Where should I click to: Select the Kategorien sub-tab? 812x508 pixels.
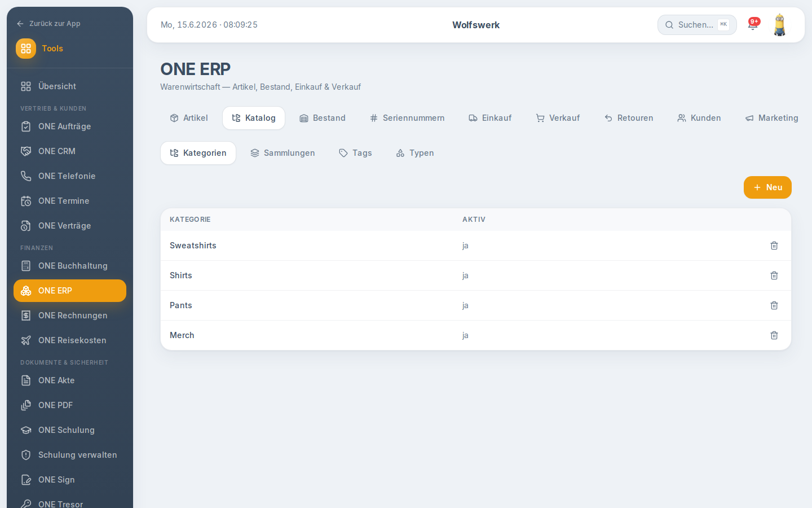[x=198, y=153]
